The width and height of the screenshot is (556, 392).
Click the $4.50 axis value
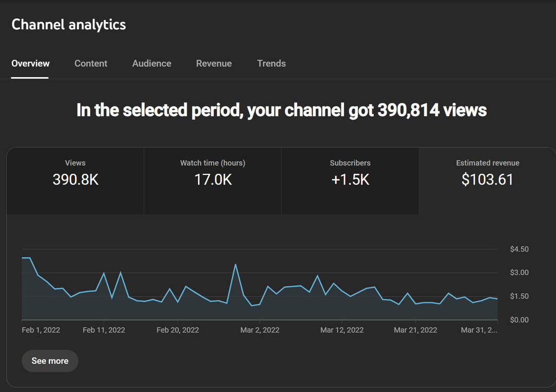tap(519, 249)
